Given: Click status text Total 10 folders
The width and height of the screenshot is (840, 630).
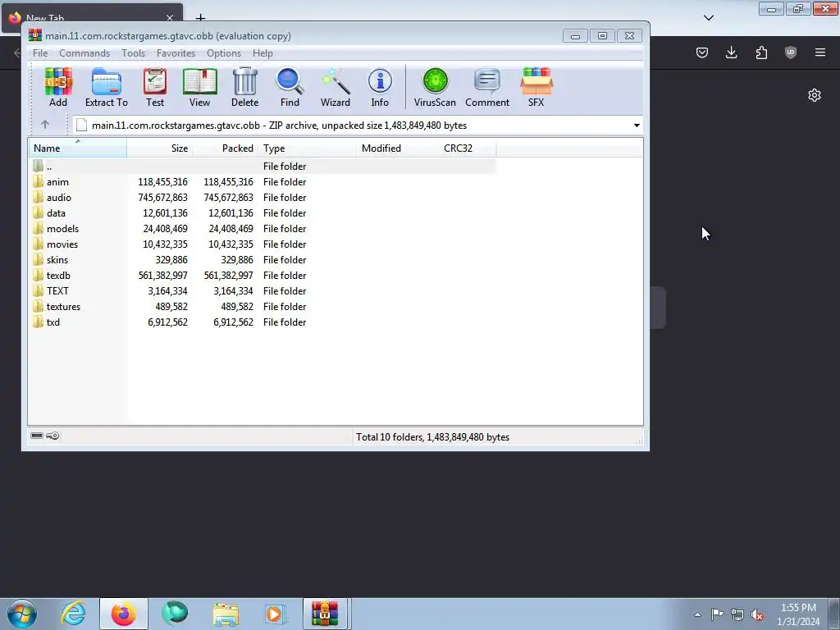Looking at the screenshot, I should (x=432, y=437).
